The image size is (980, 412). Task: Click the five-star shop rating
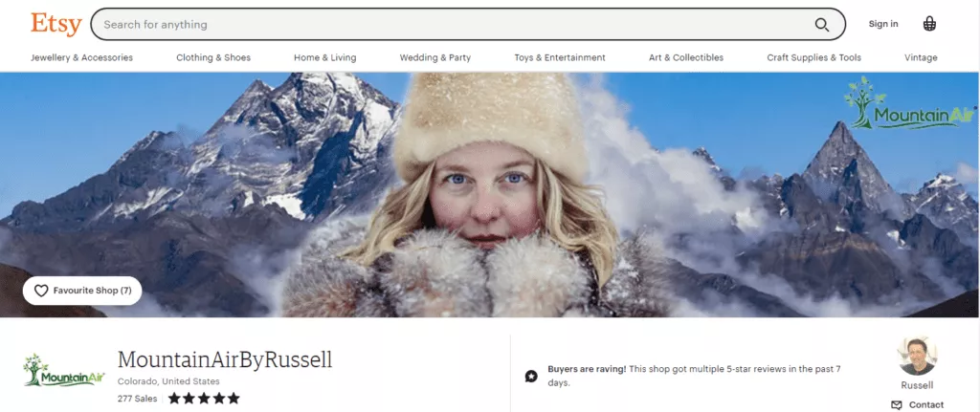(205, 398)
